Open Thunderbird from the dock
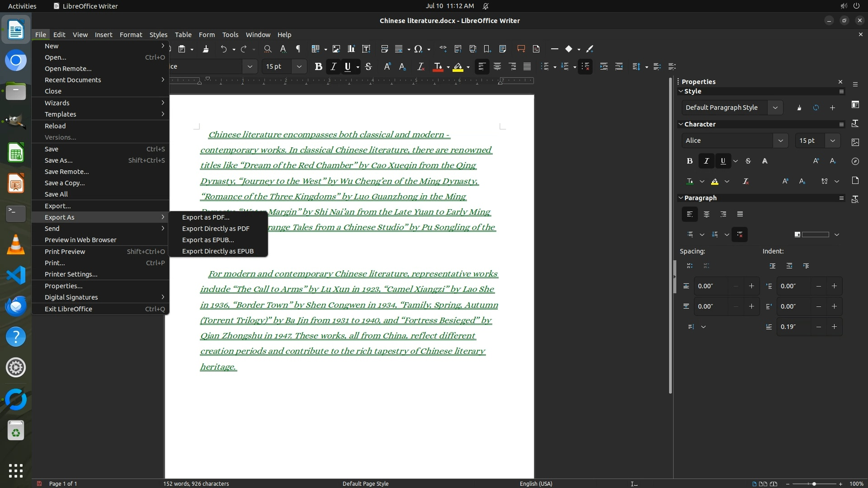This screenshot has height=488, width=868. pyautogui.click(x=16, y=306)
